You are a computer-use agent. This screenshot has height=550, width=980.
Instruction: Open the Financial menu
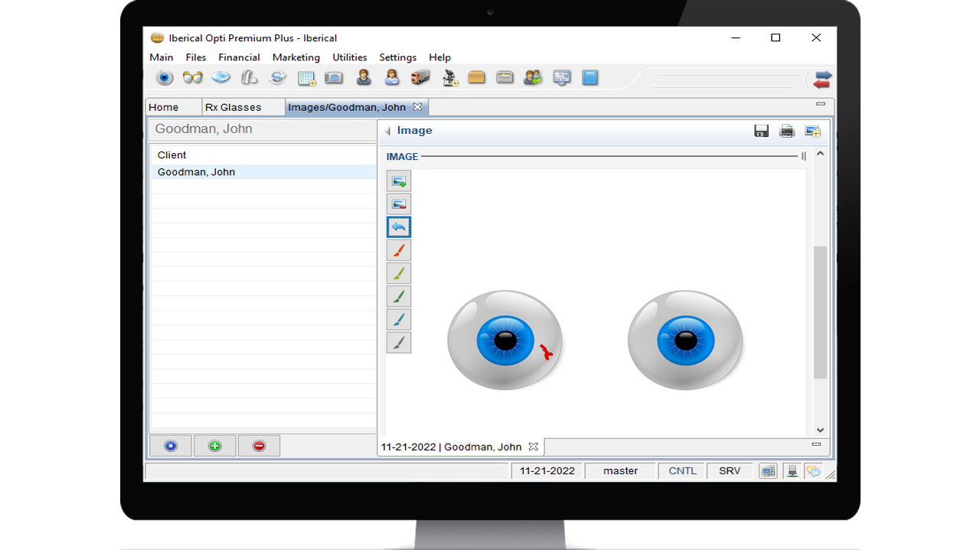point(239,57)
